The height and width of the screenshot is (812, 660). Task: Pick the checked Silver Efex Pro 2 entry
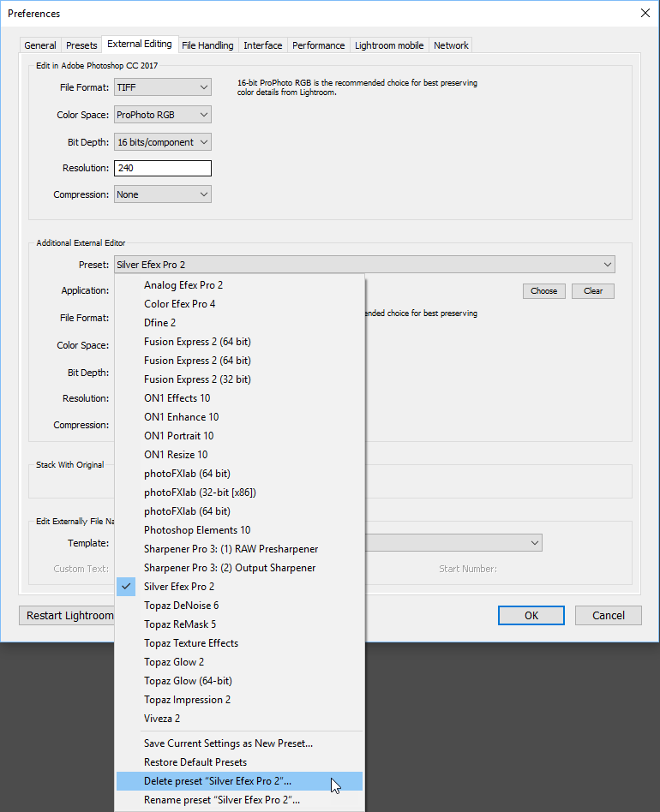click(239, 587)
